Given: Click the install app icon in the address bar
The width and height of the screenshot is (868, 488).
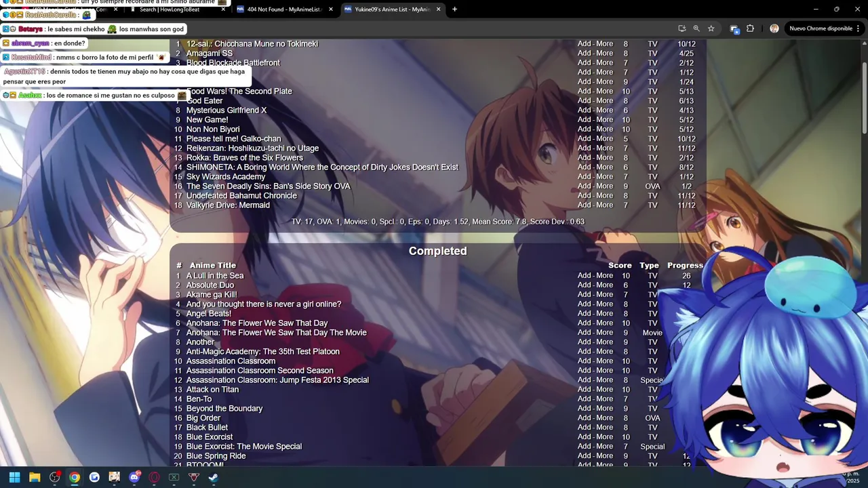Looking at the screenshot, I should 682,28.
